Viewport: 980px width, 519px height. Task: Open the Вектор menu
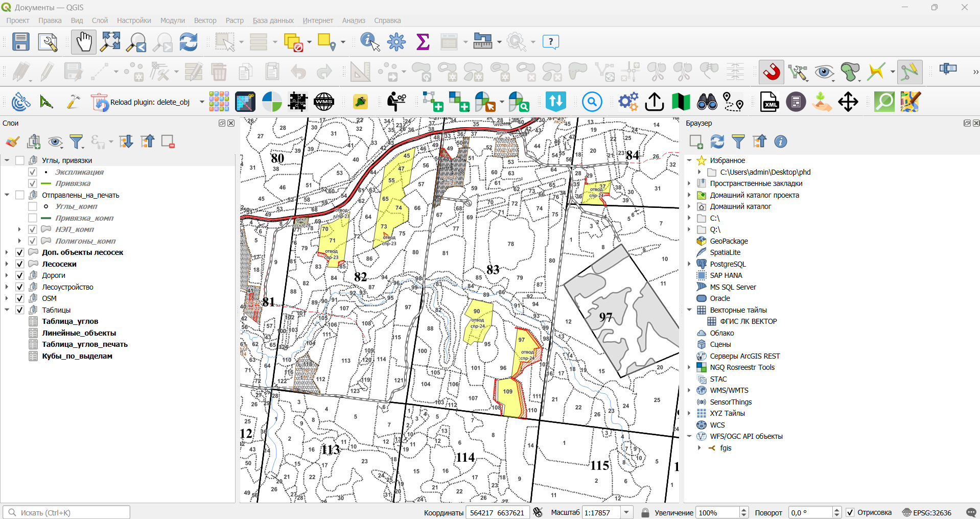coord(205,20)
